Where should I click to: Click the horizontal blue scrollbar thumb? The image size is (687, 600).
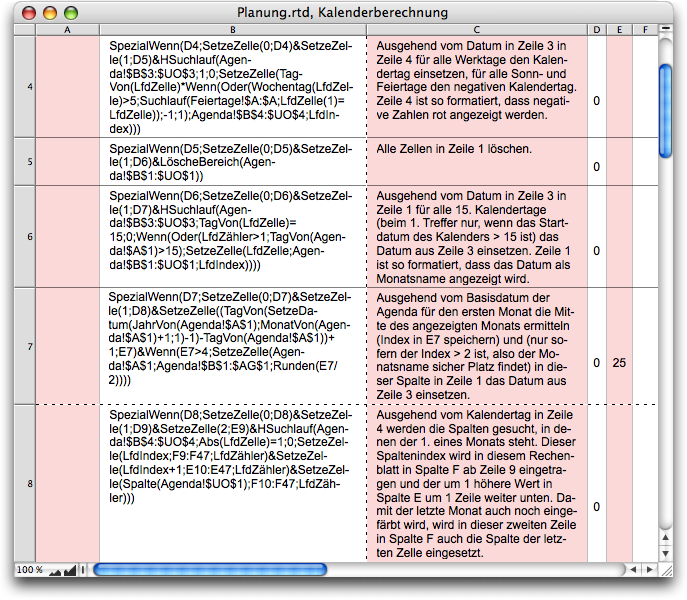[x=210, y=569]
